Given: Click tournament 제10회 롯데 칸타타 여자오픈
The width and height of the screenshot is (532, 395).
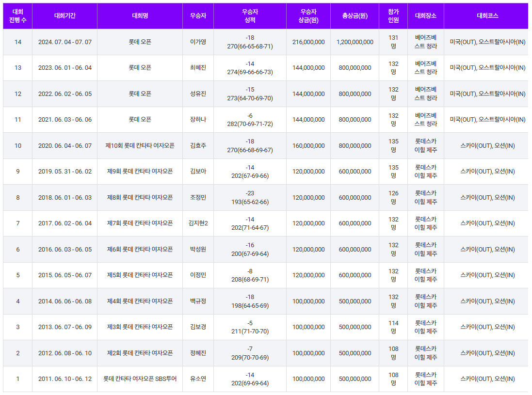Looking at the screenshot, I should (140, 146).
